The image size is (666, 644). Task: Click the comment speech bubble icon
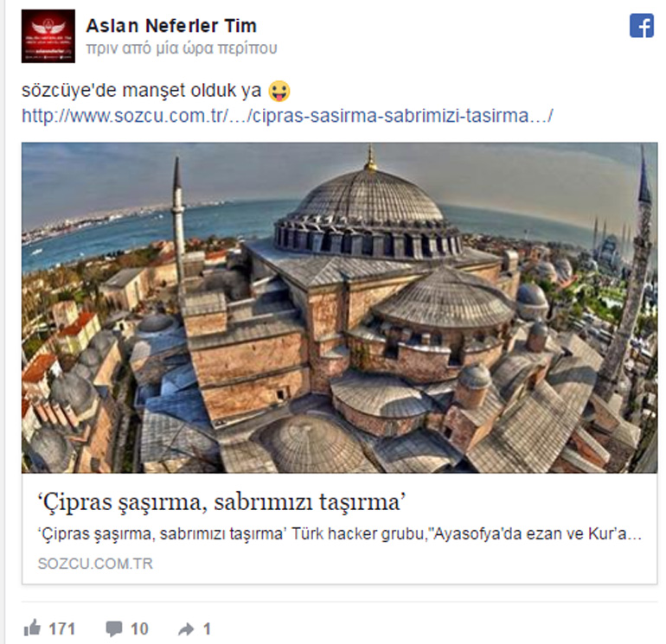tap(114, 628)
